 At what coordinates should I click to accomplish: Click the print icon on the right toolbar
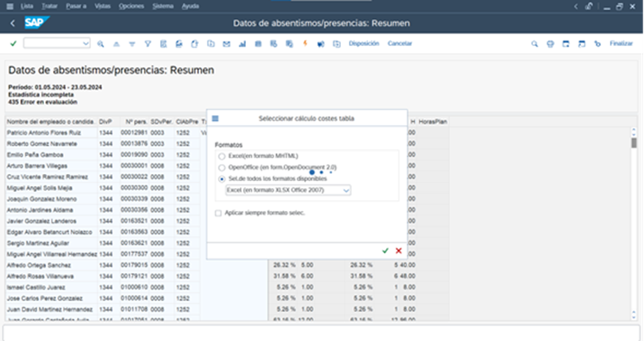click(x=550, y=43)
